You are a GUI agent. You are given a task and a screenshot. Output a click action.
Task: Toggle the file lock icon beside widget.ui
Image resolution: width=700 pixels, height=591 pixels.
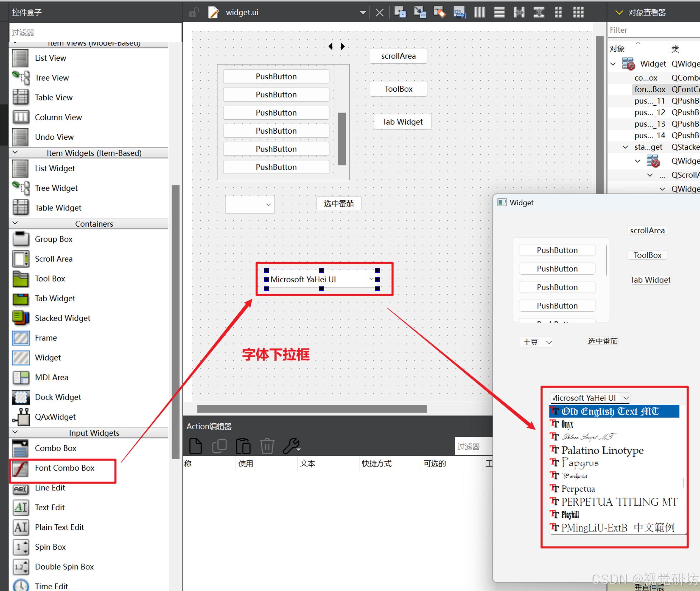tap(194, 13)
